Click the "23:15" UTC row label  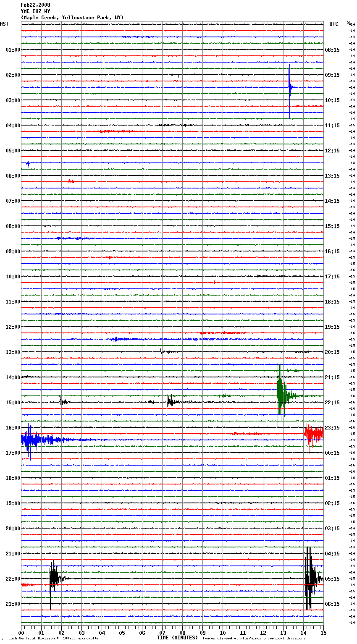pyautogui.click(x=332, y=428)
